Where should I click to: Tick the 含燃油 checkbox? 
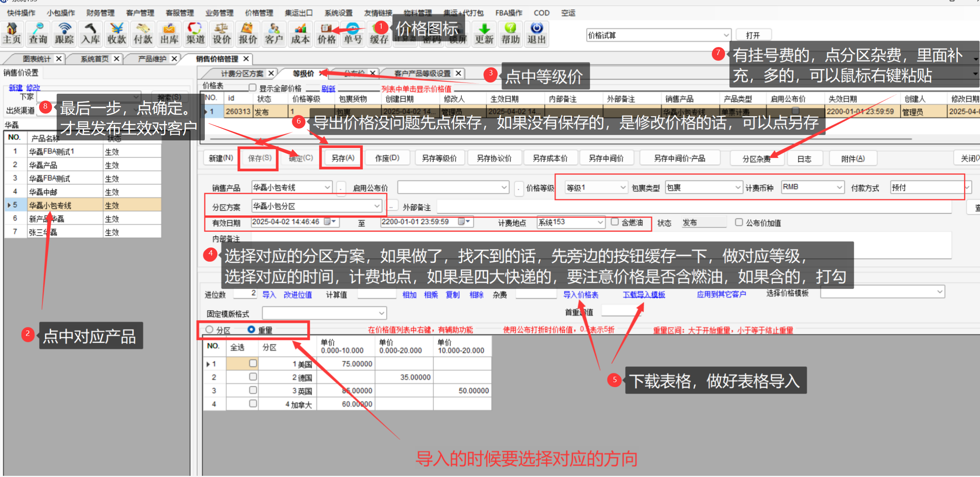click(x=615, y=222)
